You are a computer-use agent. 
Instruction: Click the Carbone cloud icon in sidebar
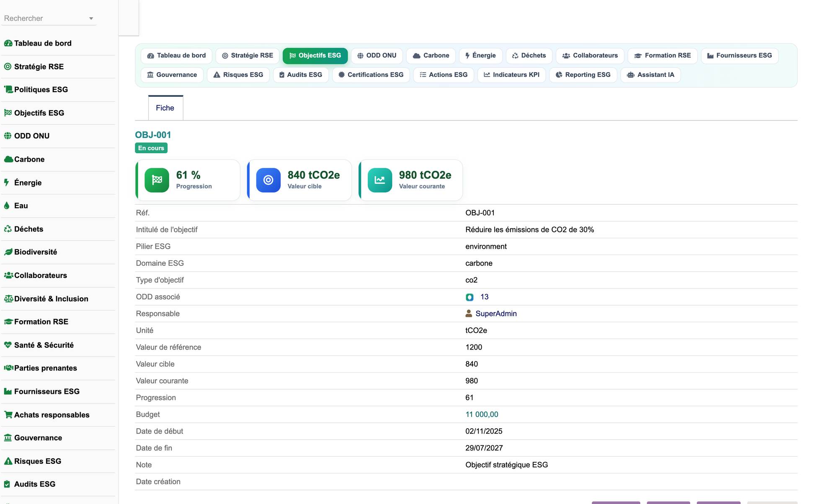8,159
